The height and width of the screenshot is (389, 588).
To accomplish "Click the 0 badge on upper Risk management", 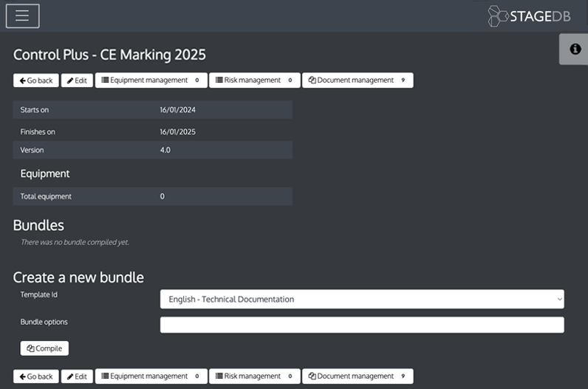I will pyautogui.click(x=290, y=80).
